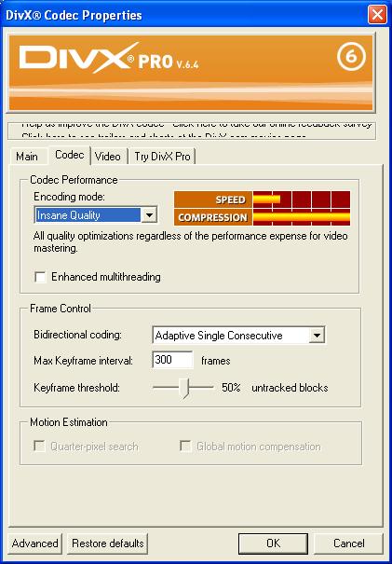Expand the Bidirectional coding dropdown arrow
392x564 pixels.
coord(317,336)
